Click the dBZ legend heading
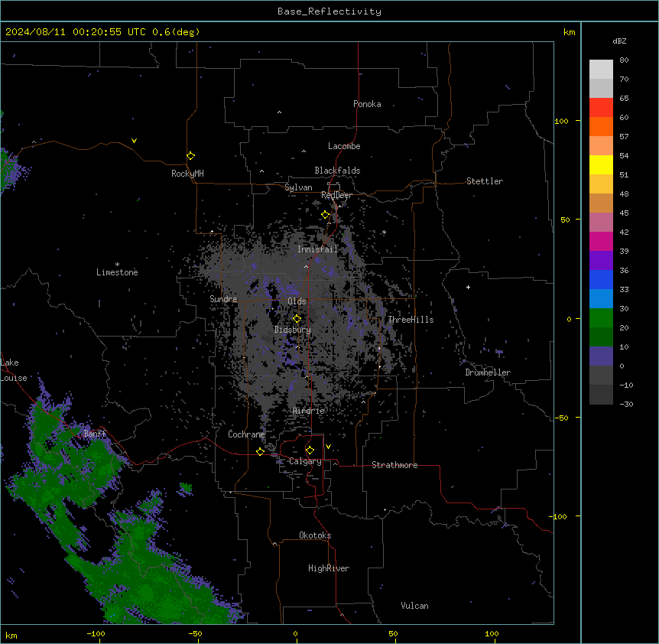The height and width of the screenshot is (644, 659). [619, 41]
